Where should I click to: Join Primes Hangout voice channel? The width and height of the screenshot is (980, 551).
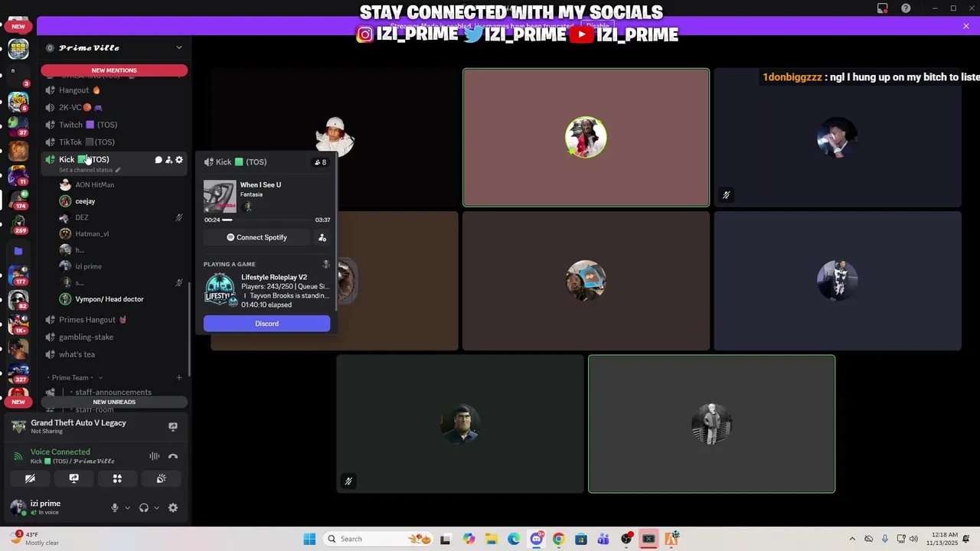(113, 320)
